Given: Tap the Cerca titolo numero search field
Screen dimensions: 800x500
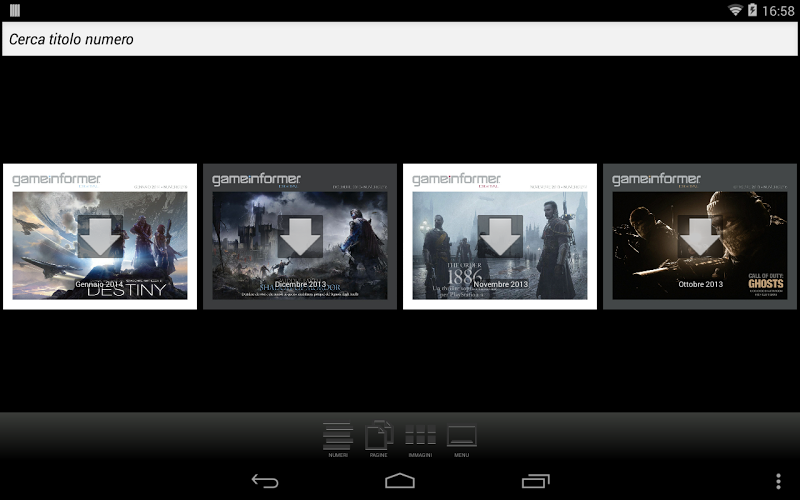Looking at the screenshot, I should 400,39.
